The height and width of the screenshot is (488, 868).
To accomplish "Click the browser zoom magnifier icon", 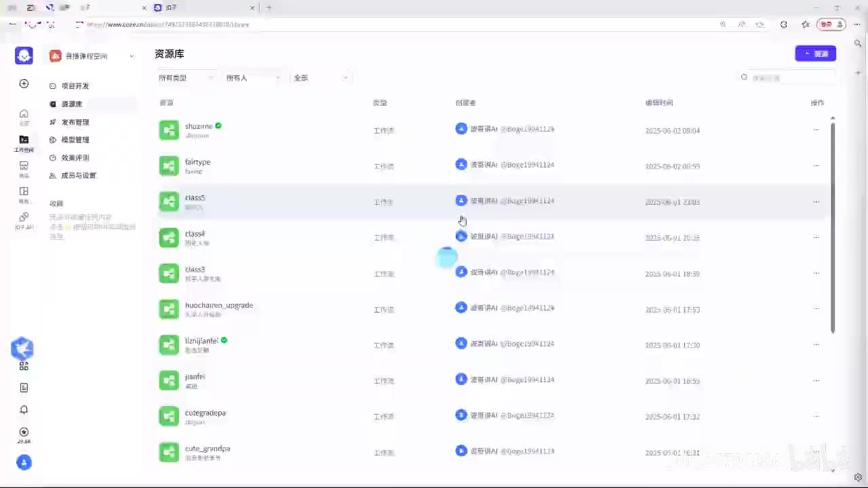I will pos(723,24).
